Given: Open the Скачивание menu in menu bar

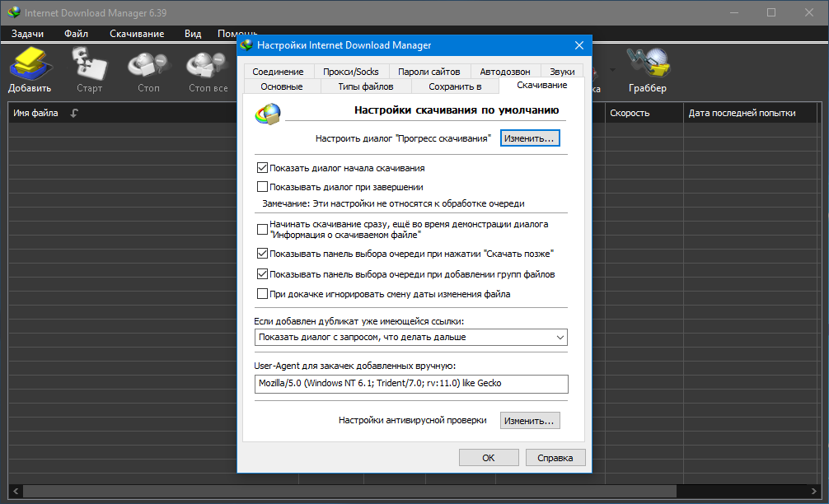Looking at the screenshot, I should 137,34.
